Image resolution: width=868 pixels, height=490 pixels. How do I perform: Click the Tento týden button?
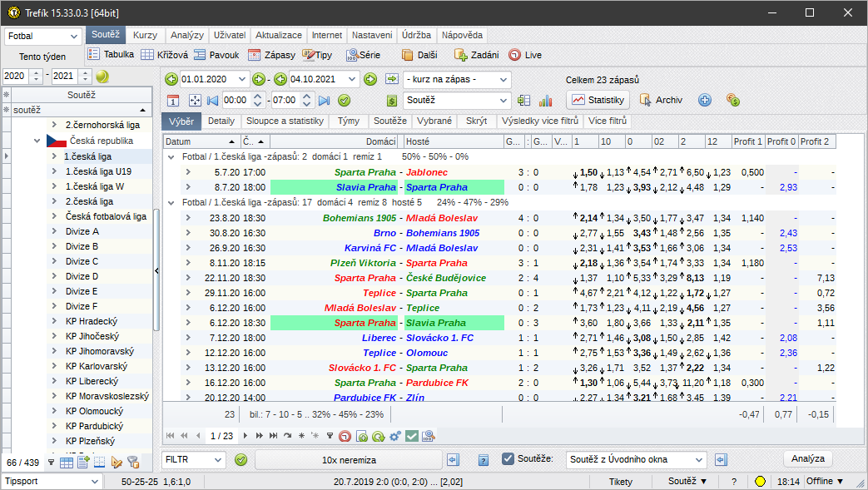(x=42, y=57)
